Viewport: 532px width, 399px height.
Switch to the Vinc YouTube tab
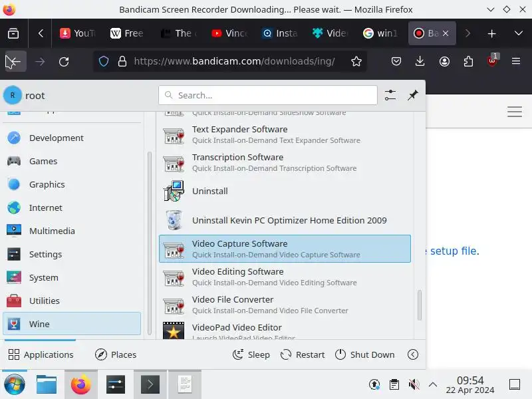[229, 33]
